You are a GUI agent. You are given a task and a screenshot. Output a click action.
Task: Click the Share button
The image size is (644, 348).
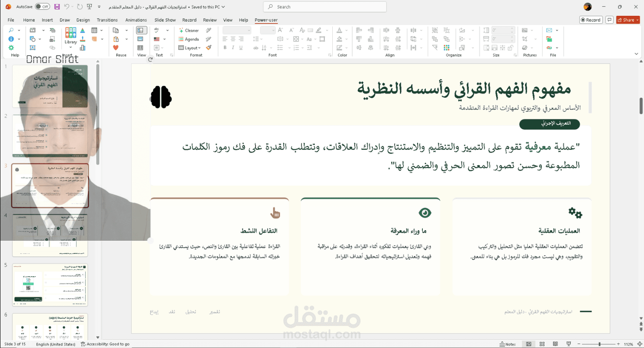(628, 20)
